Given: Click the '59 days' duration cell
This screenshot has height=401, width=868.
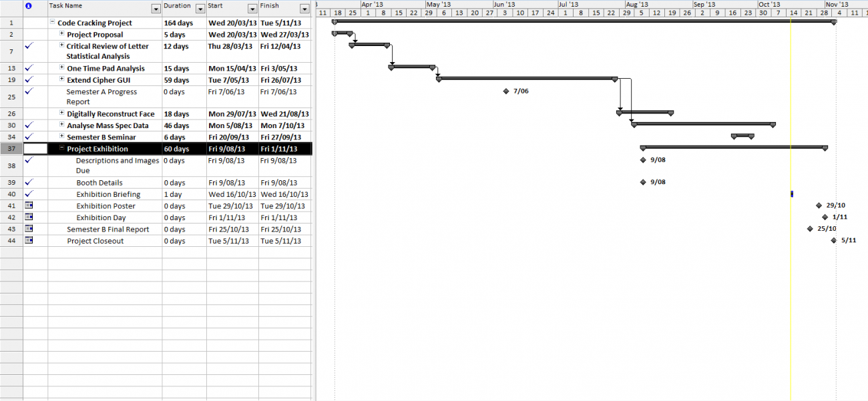Looking at the screenshot, I should coord(184,80).
